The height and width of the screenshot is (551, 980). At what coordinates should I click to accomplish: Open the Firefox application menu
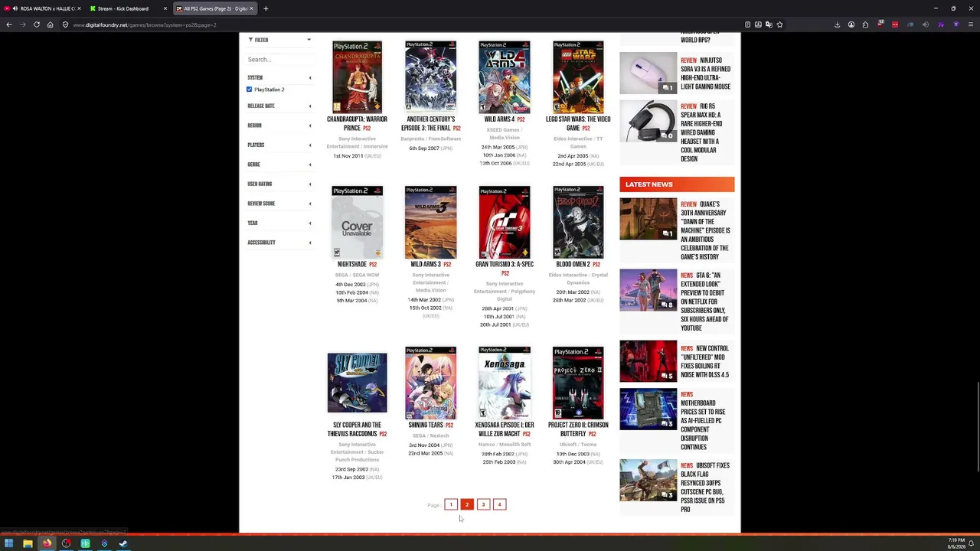click(970, 24)
